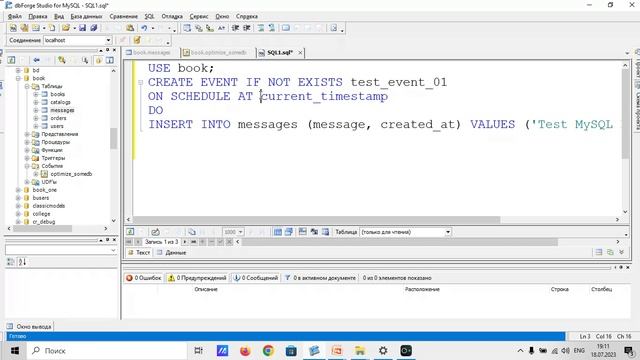Click the uppercase A+ icon
Screen dimensions: 640x360
(221, 28)
